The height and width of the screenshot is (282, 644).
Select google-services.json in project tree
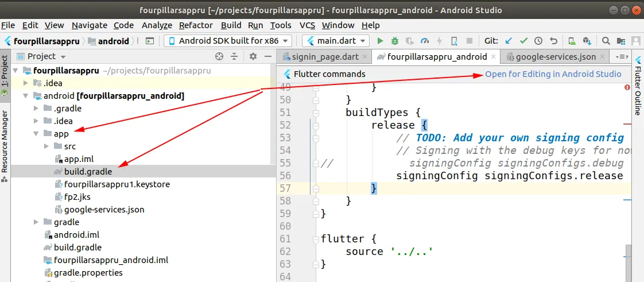point(104,209)
